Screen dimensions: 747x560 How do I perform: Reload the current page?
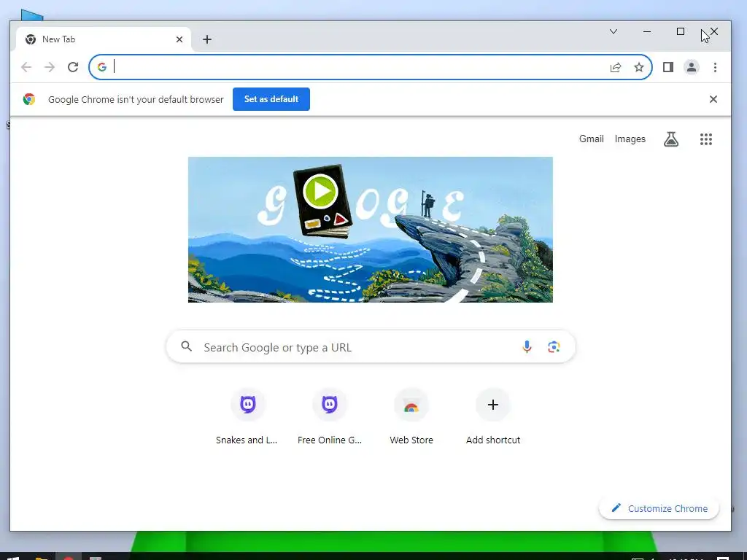tap(73, 67)
